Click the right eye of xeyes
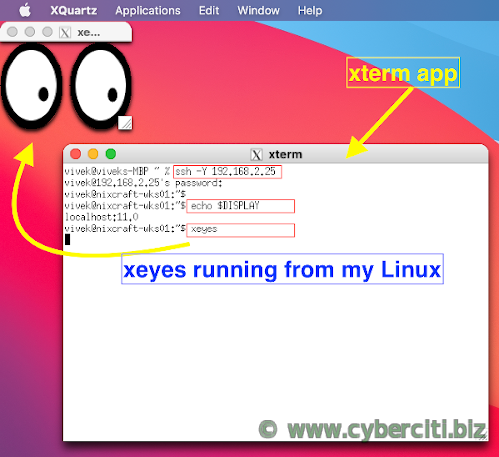The width and height of the screenshot is (499, 457). pos(101,85)
